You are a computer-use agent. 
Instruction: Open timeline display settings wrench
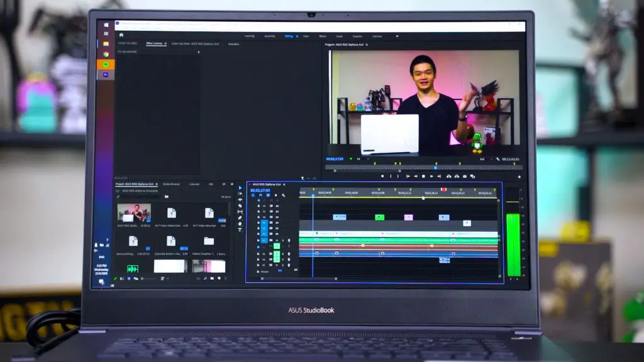(284, 195)
